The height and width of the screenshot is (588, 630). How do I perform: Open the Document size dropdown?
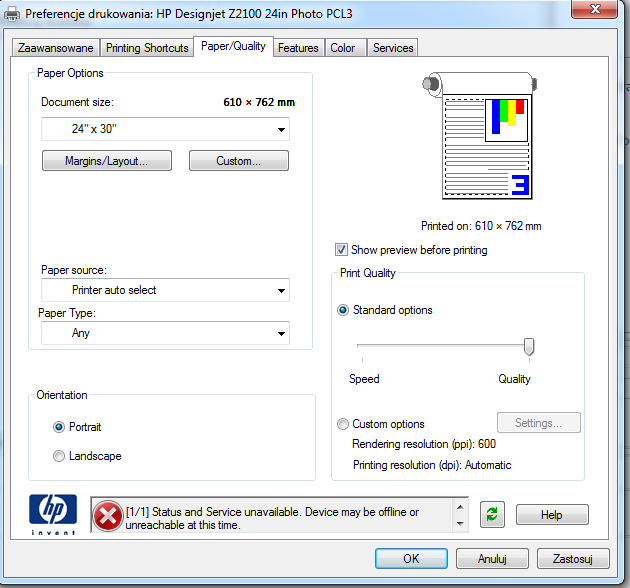pos(165,129)
